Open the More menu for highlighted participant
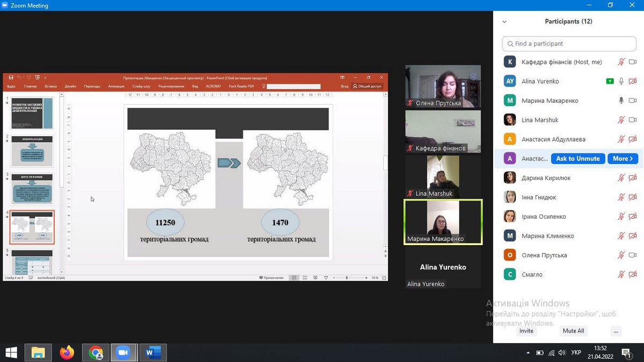The height and width of the screenshot is (362, 644). point(623,159)
